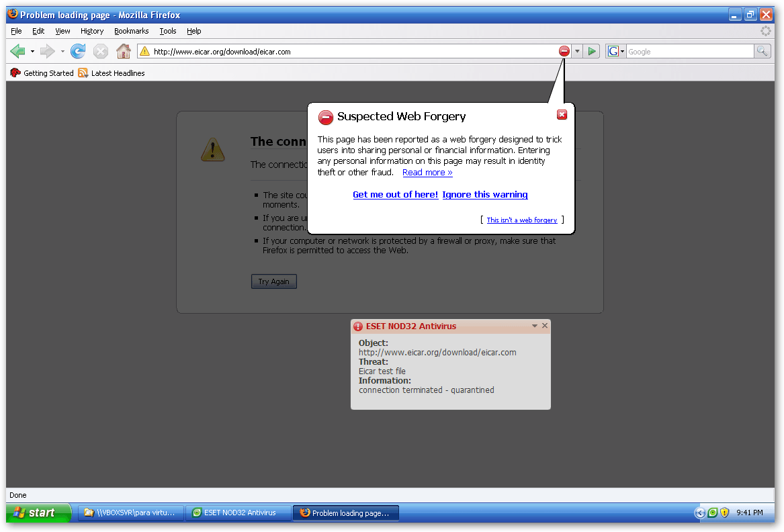Open the ESET NOD32 tray icon
Image resolution: width=784 pixels, height=532 pixels.
point(712,513)
